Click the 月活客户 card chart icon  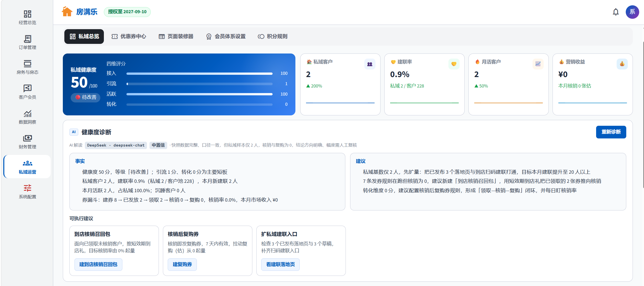coord(538,64)
